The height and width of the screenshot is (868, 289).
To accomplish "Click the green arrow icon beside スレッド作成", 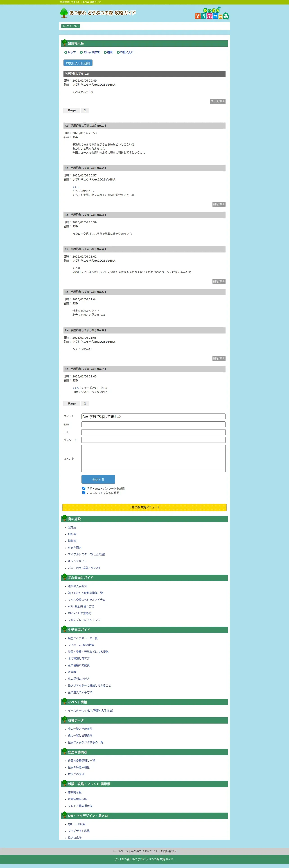I will point(81,53).
